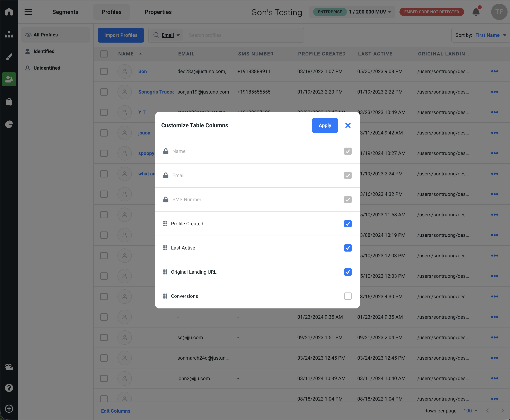
Task: Click the plus circle sidebar icon
Action: pos(9,409)
